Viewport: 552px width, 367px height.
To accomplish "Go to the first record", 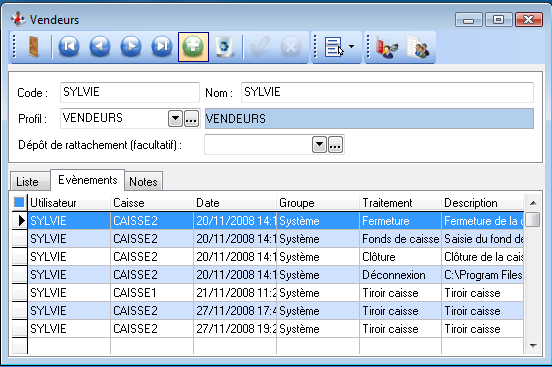I will point(69,46).
